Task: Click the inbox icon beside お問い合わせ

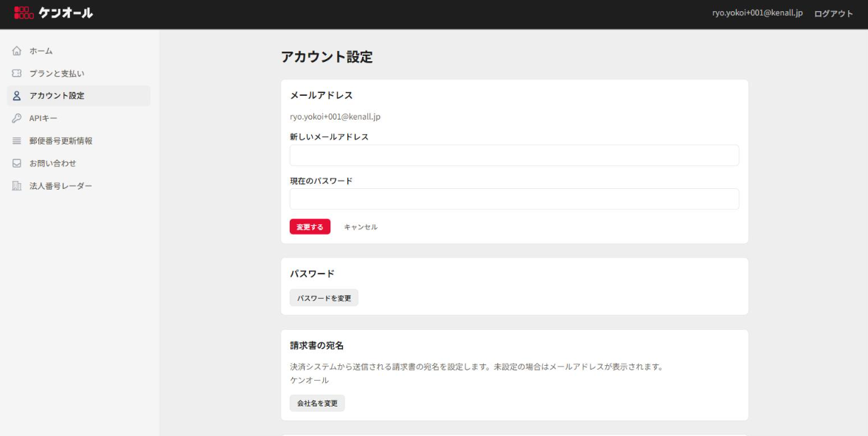Action: [x=17, y=164]
